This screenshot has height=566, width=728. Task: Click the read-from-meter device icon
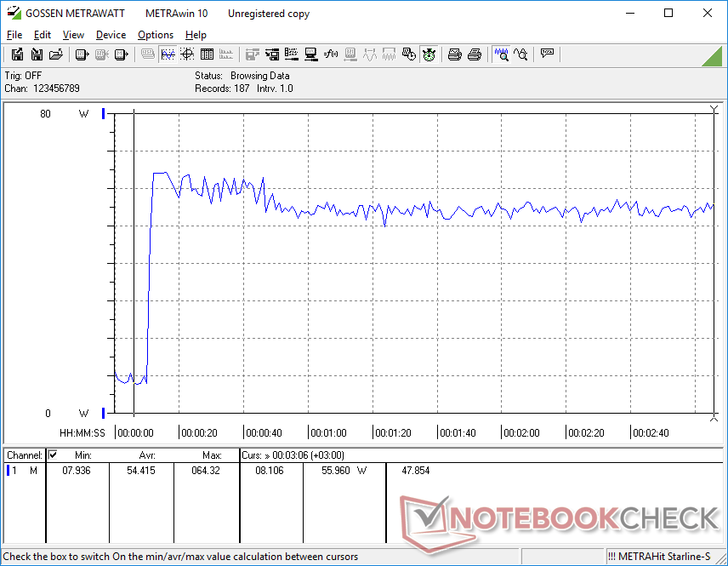82,54
